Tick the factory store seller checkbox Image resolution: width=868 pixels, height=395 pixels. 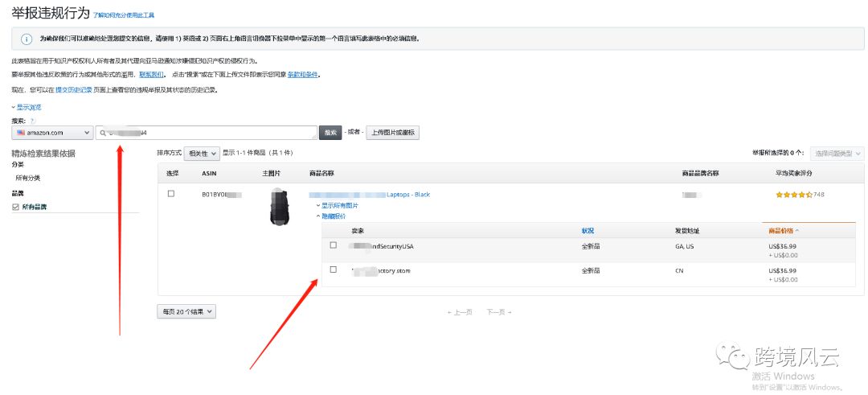pyautogui.click(x=334, y=270)
